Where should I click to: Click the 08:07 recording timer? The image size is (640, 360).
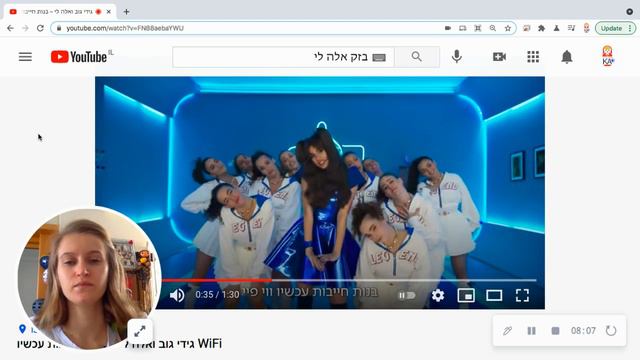pos(583,331)
